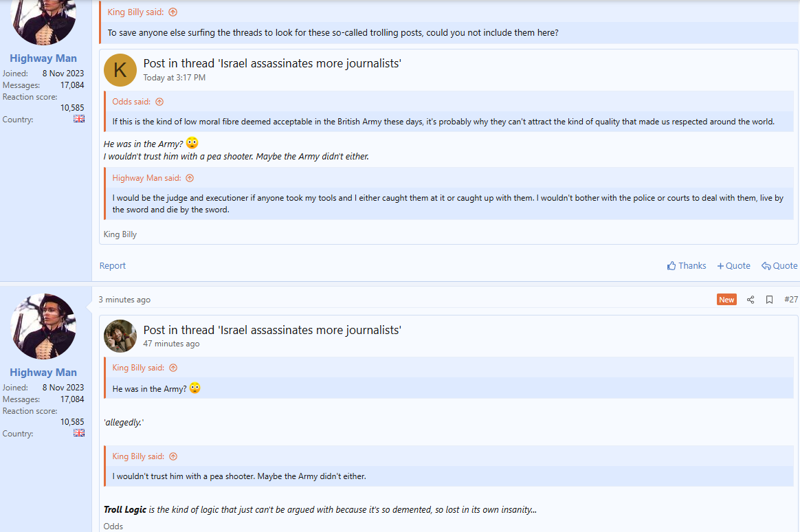800x532 pixels.
Task: Click the share icon on post #27
Action: tap(751, 300)
